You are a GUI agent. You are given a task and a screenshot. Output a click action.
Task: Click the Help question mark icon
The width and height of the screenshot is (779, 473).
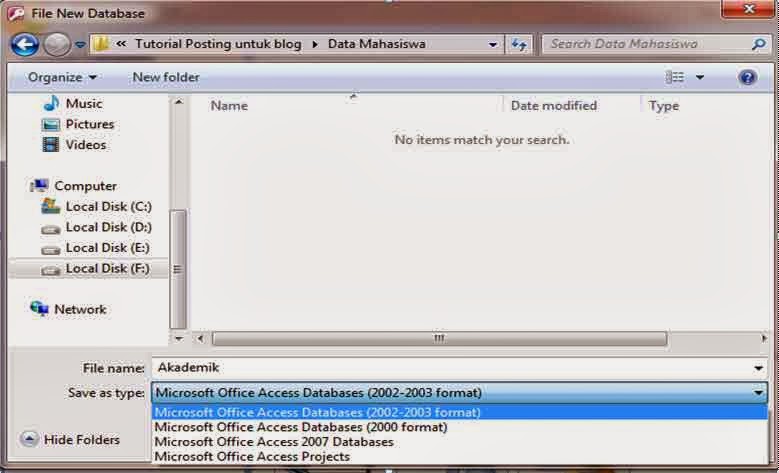click(x=747, y=77)
